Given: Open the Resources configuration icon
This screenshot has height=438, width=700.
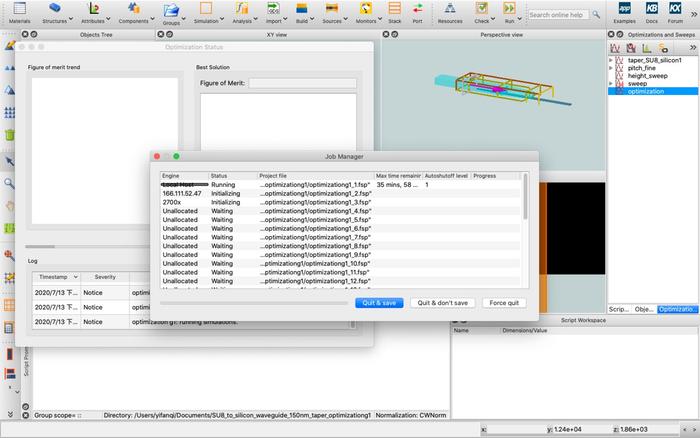Looking at the screenshot, I should (x=450, y=8).
